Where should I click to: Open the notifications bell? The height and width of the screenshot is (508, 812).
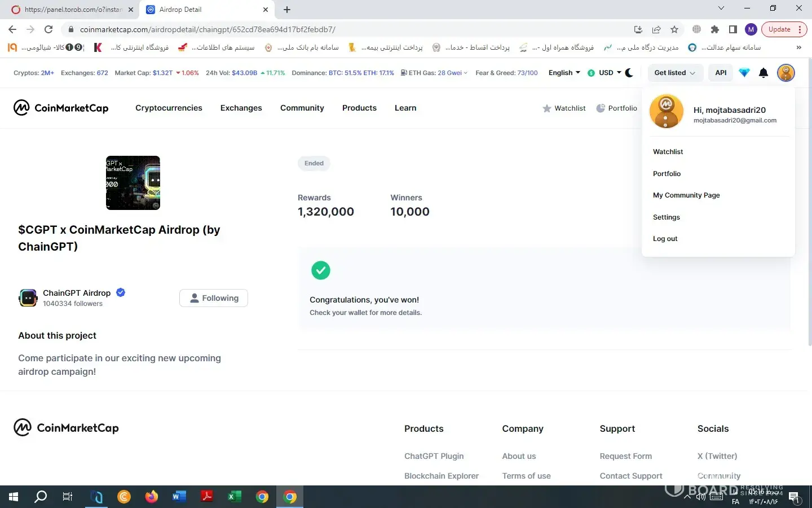(764, 73)
